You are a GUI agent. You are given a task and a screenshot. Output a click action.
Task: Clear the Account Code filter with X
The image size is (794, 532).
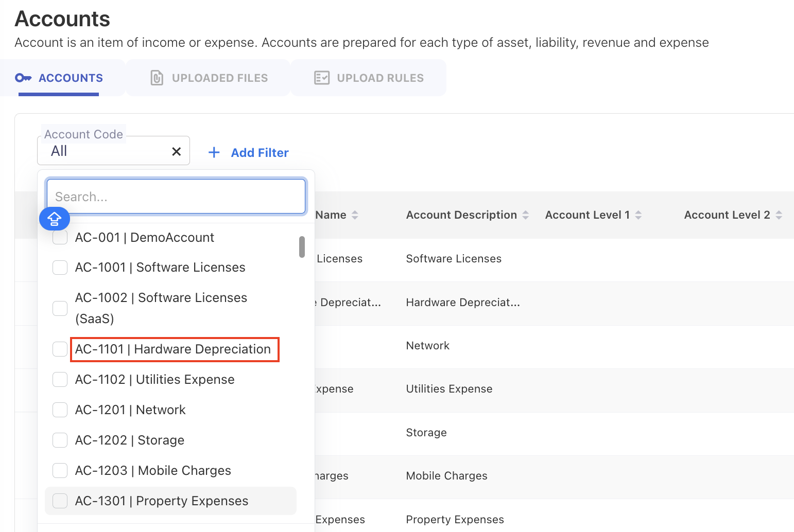click(176, 151)
